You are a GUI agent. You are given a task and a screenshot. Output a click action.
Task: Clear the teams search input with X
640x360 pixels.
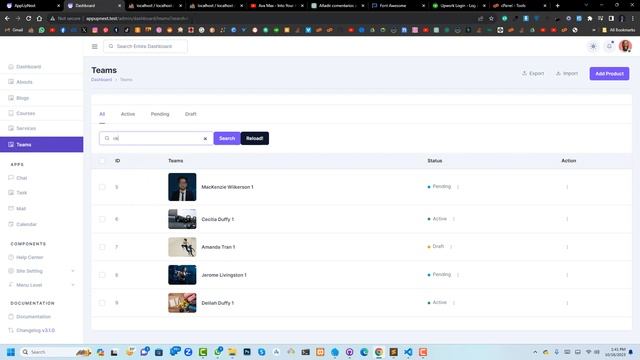[x=205, y=139]
